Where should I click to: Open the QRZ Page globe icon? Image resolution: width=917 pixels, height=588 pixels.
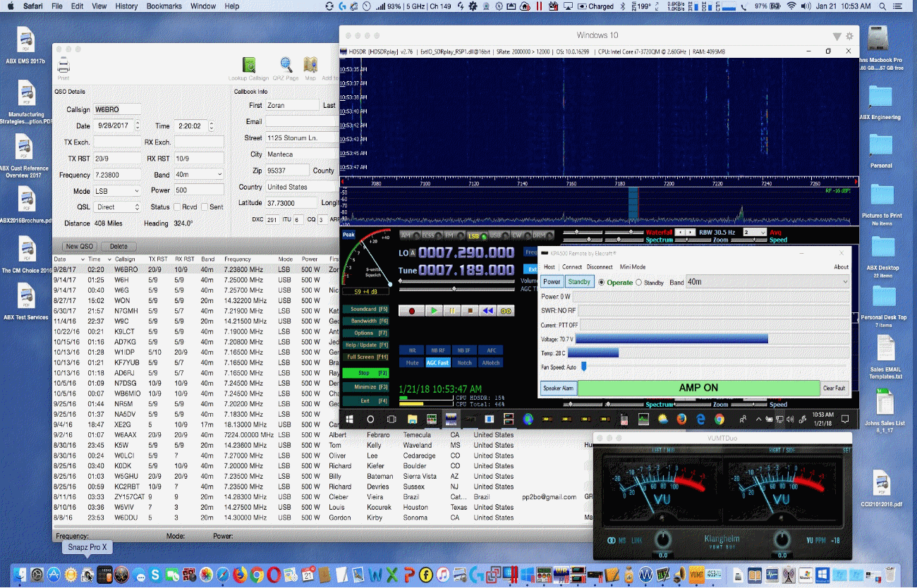coord(286,65)
